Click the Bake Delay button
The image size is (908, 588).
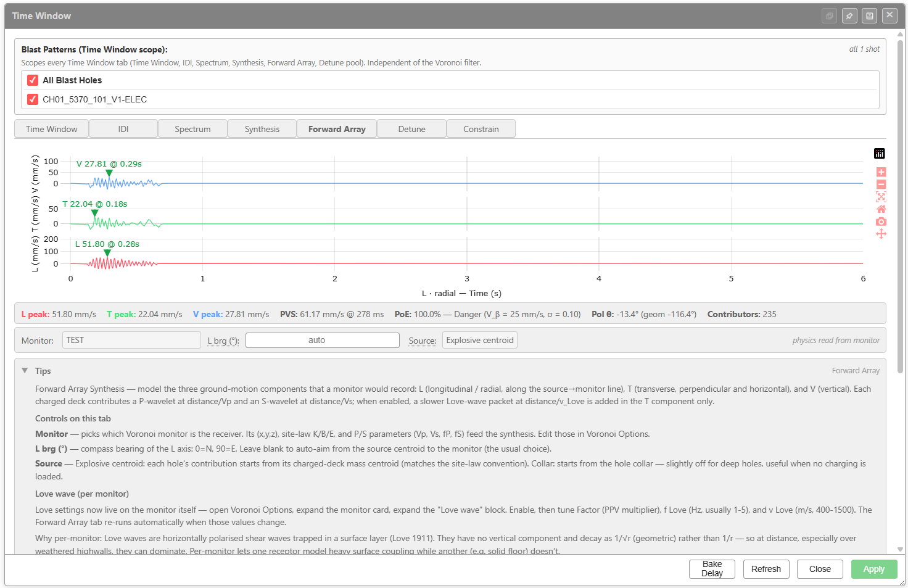coord(712,569)
